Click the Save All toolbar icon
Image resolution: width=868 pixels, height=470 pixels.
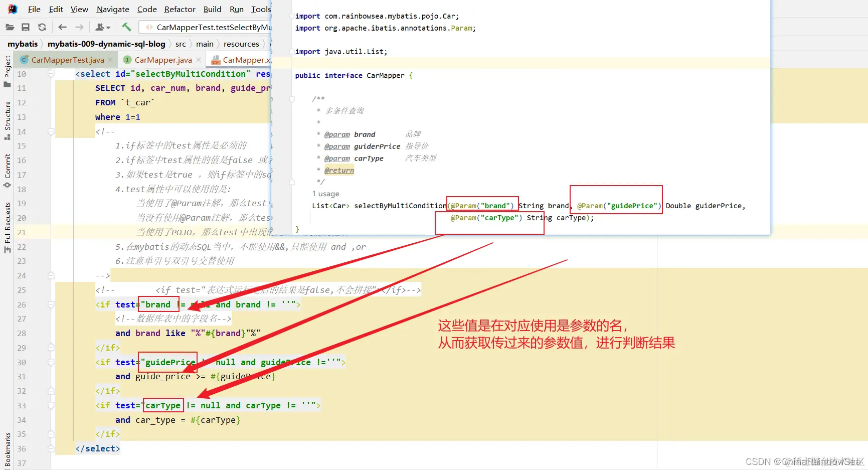(x=26, y=27)
